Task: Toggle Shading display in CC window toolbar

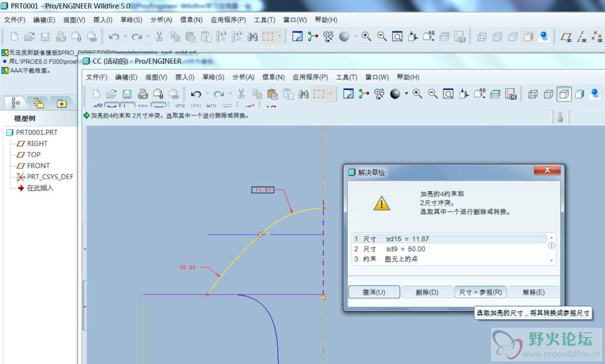Action: pyautogui.click(x=580, y=93)
